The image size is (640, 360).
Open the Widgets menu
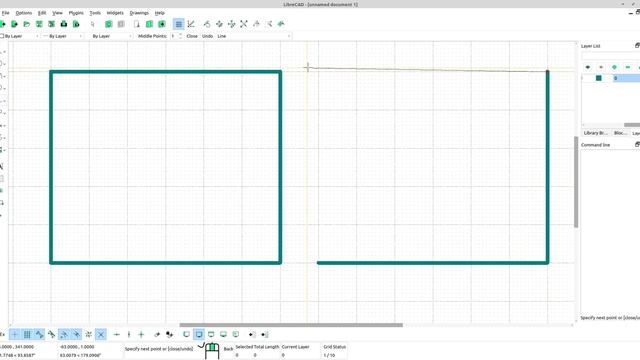pyautogui.click(x=115, y=13)
